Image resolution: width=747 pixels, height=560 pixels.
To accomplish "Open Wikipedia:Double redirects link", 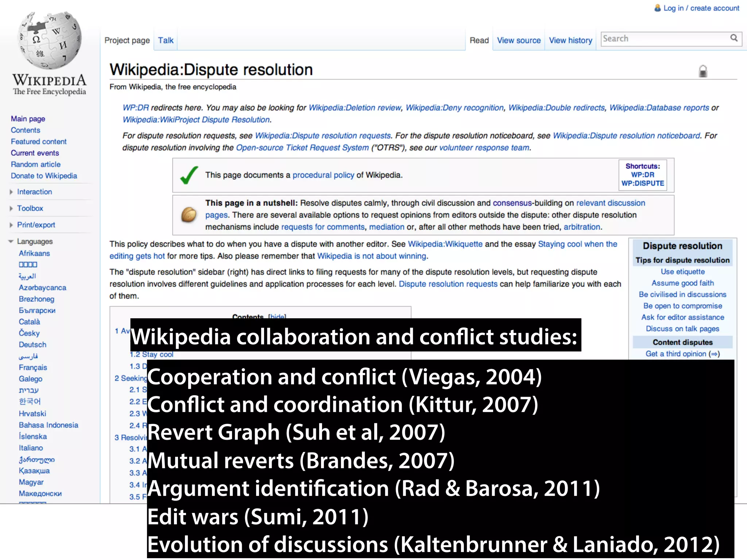I will [557, 108].
